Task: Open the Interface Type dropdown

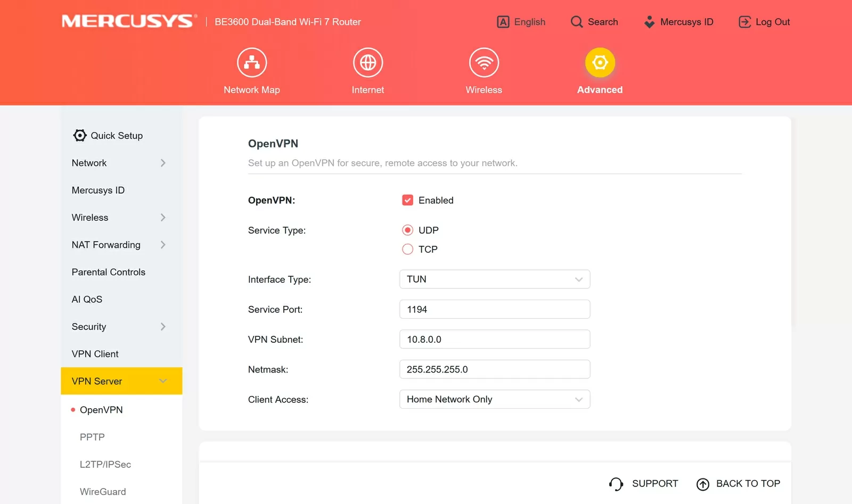Action: pyautogui.click(x=495, y=279)
